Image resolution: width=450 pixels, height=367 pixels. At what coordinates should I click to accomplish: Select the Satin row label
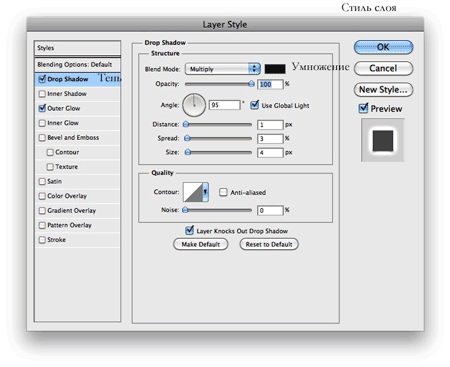click(54, 181)
